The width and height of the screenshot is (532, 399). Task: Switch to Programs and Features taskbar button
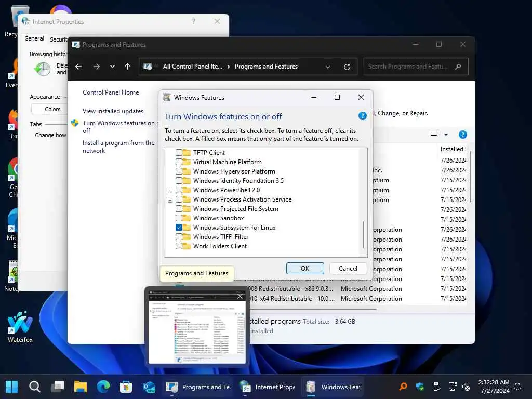pos(197,387)
